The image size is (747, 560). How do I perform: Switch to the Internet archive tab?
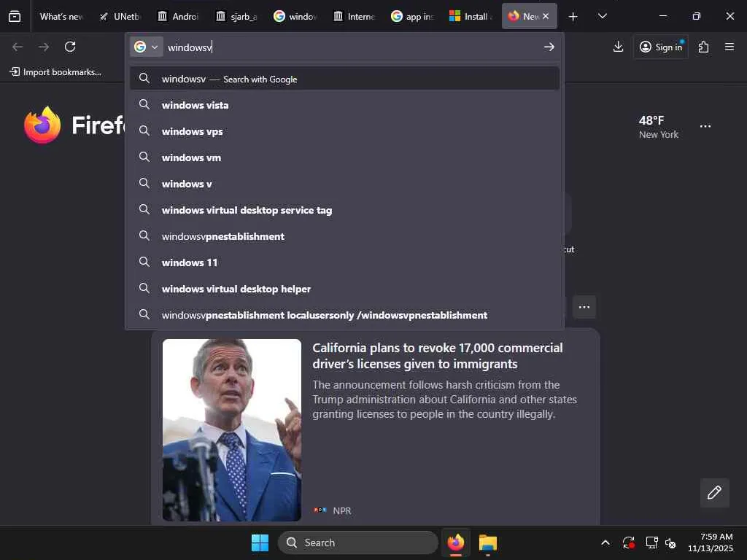355,16
